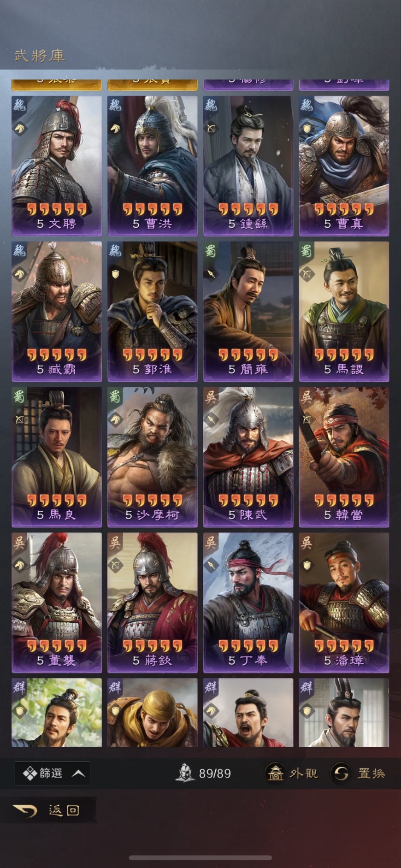Viewport: 401px width, 868px height.
Task: Open the 篩選 filter expander
Action: [52, 773]
